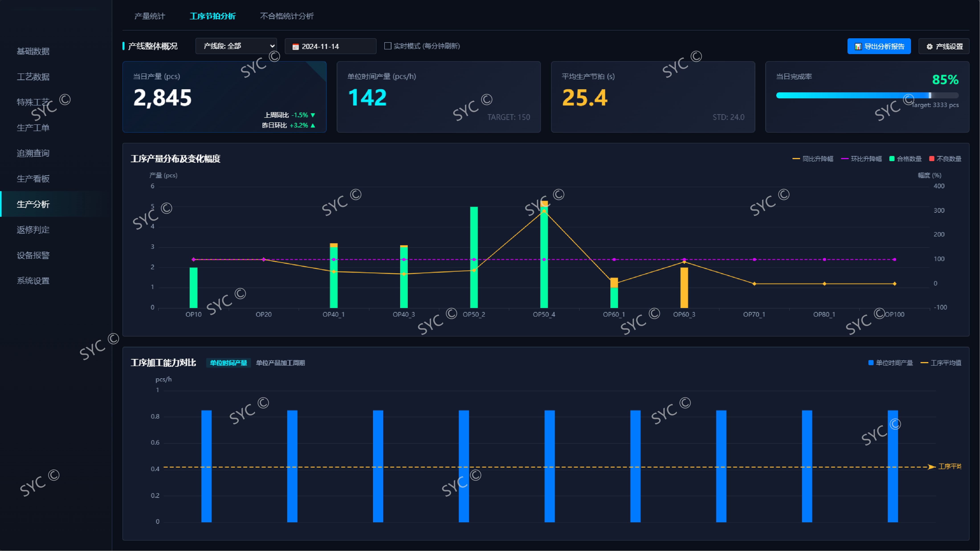Viewport: 980px width, 551px height.
Task: Switch chart to 单位产品加工周期
Action: [x=280, y=363]
